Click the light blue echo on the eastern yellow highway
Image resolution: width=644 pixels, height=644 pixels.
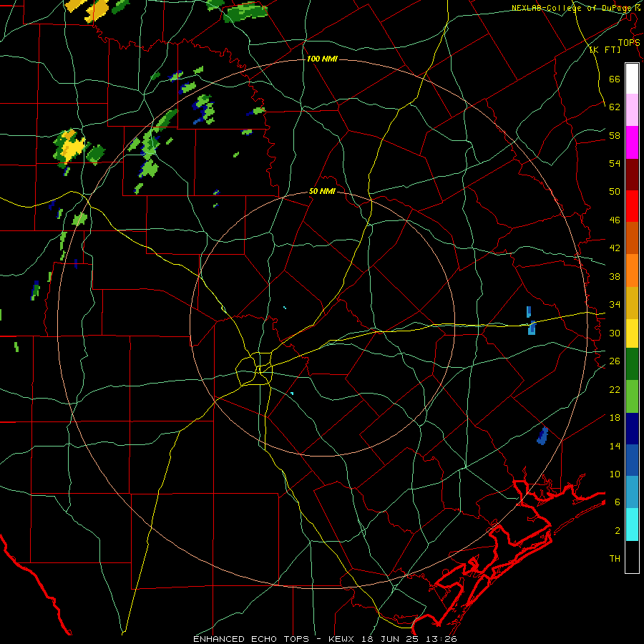click(532, 328)
